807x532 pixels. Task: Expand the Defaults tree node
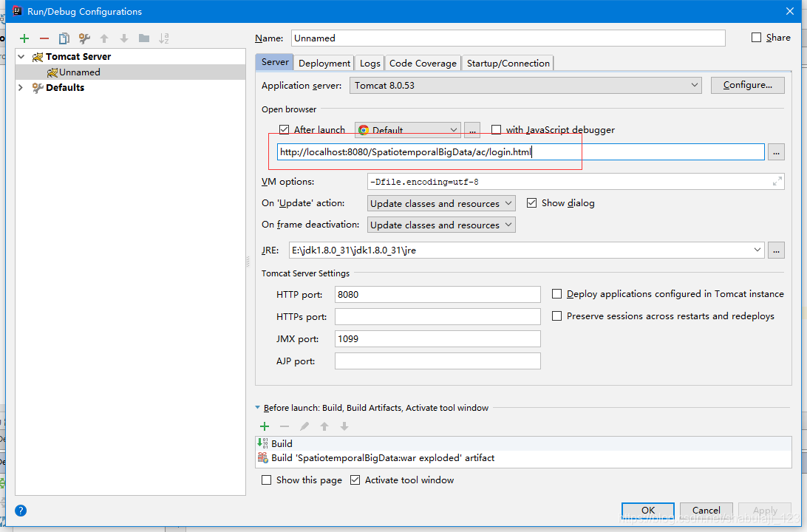pyautogui.click(x=21, y=87)
